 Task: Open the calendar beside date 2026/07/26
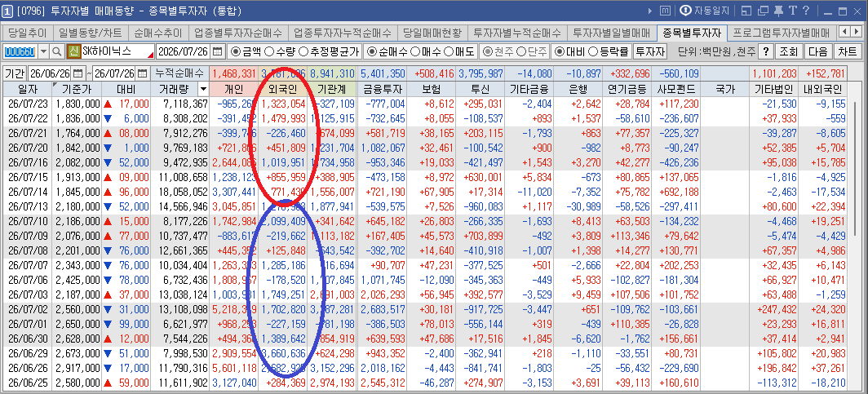point(218,51)
